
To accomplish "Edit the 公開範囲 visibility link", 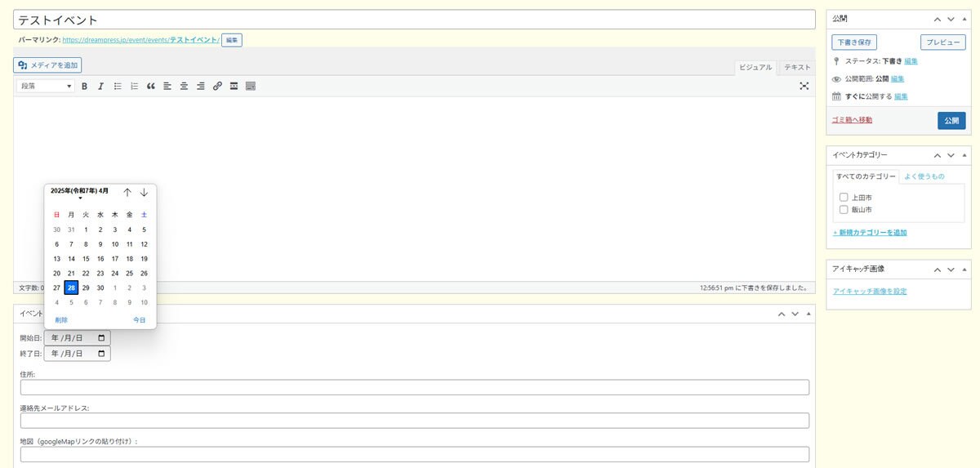I will [898, 79].
